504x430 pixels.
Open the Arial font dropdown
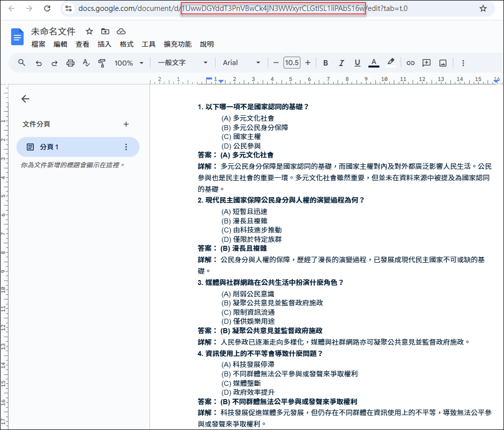(x=241, y=63)
